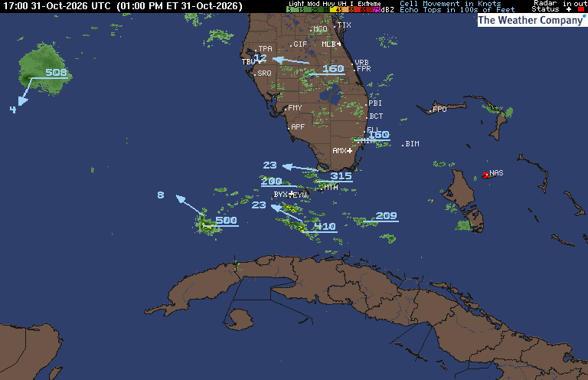Image resolution: width=588 pixels, height=380 pixels.
Task: Click the FMY station label
Action: click(x=294, y=108)
